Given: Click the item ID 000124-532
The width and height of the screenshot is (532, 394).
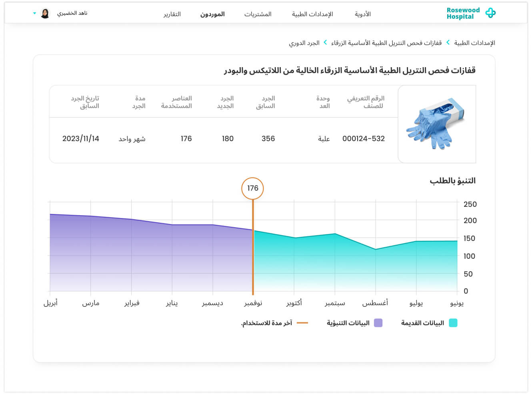Looking at the screenshot, I should 363,139.
